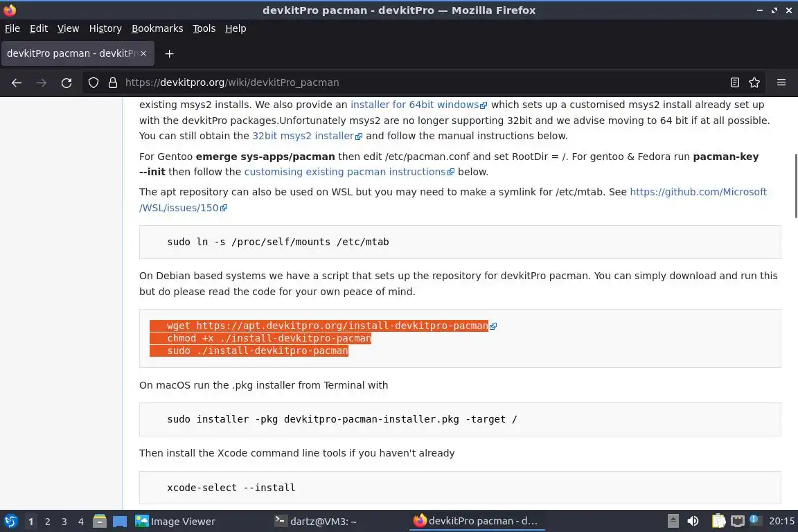This screenshot has height=532, width=798.
Task: Open the Tools menu
Action: coord(204,28)
